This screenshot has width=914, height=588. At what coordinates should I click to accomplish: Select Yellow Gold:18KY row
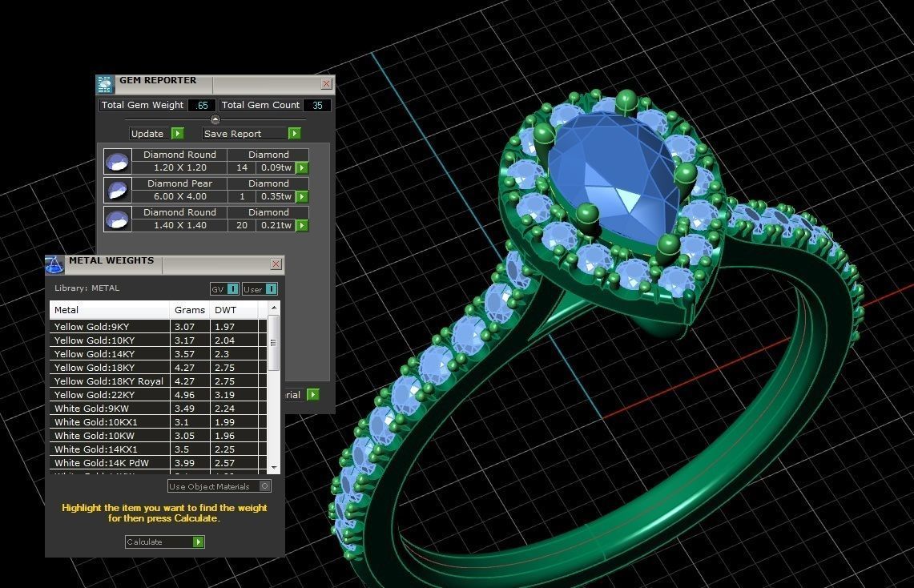(158, 367)
